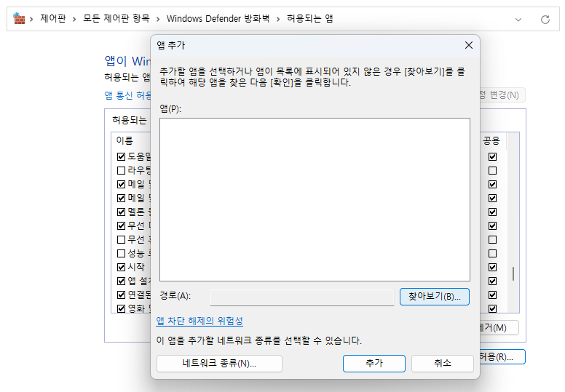Click the 제거(M) button in the background window

(x=499, y=327)
